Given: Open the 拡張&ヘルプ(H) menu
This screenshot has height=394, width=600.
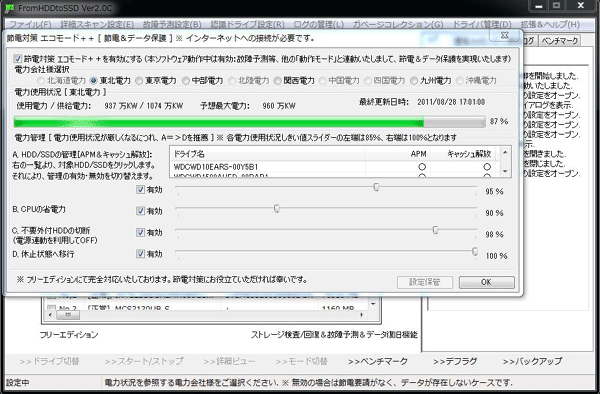Looking at the screenshot, I should (x=550, y=24).
